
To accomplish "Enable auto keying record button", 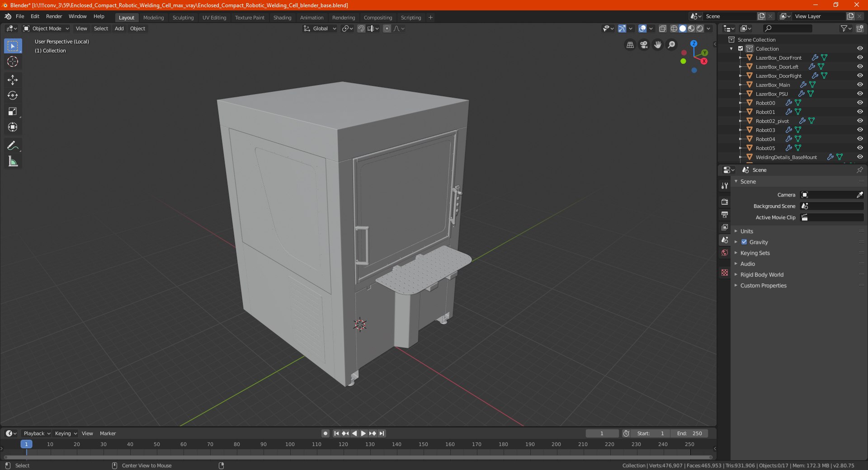I will point(325,433).
